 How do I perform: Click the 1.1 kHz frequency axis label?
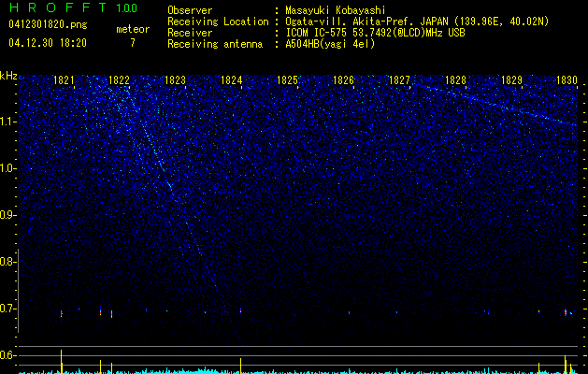pyautogui.click(x=7, y=122)
